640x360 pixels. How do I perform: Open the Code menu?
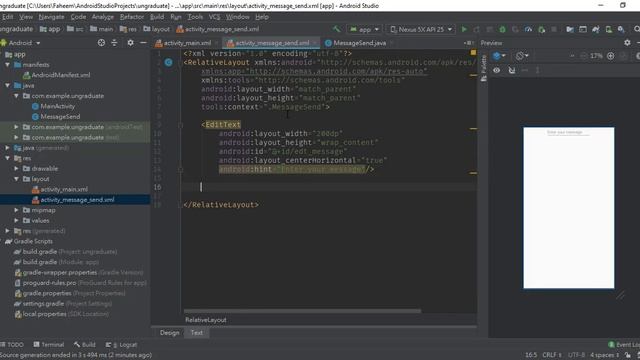[x=78, y=17]
